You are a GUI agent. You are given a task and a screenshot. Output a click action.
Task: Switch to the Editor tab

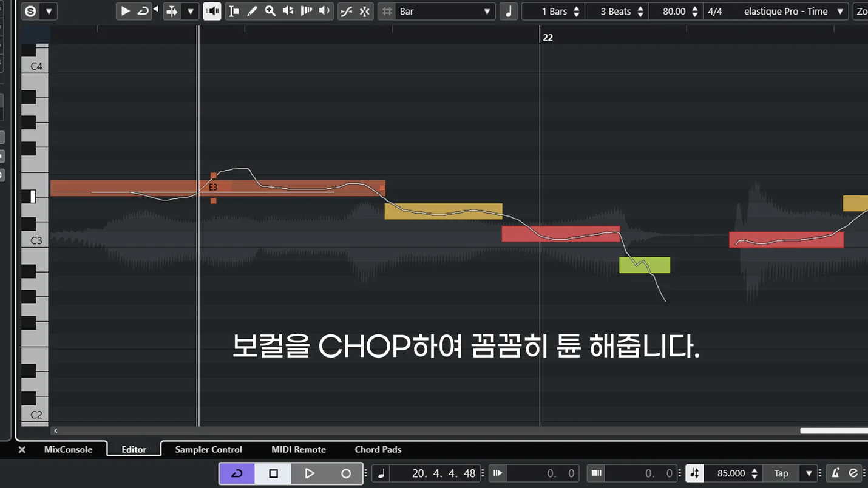coord(134,450)
